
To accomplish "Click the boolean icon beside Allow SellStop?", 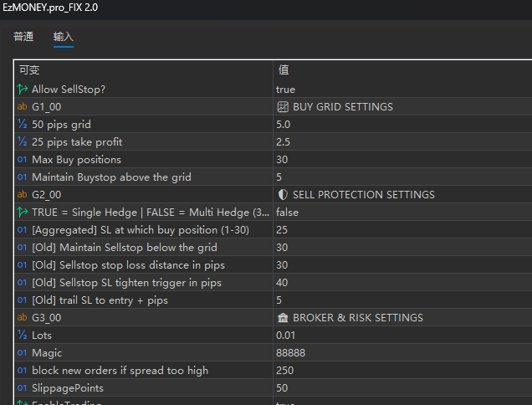I will pos(22,90).
